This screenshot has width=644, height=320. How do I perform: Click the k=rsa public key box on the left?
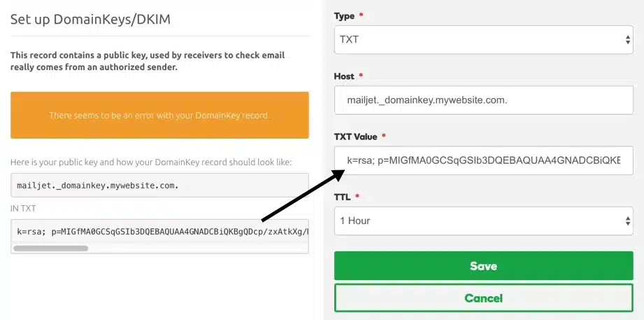(159, 230)
